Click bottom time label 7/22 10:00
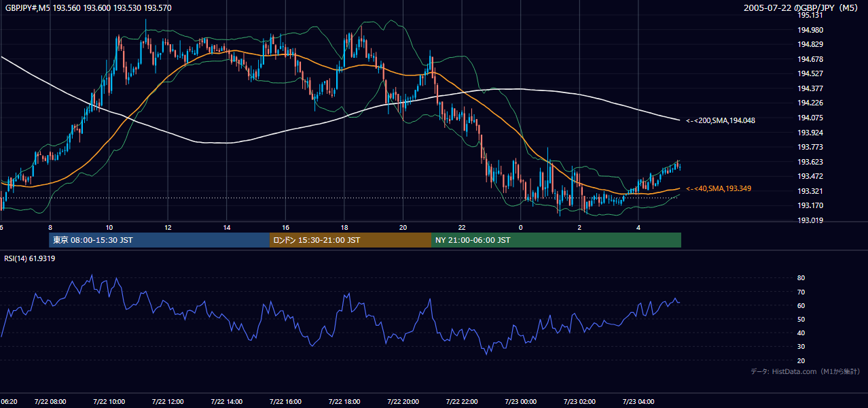The height and width of the screenshot is (408, 868). tap(109, 401)
